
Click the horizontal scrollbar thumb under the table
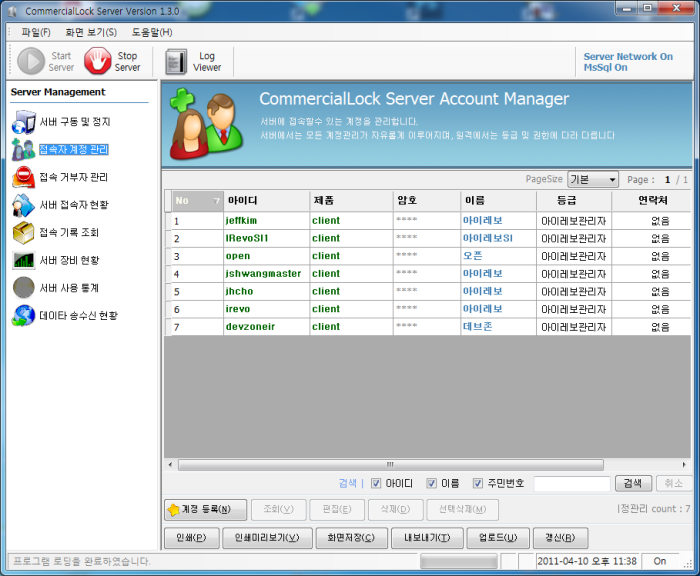click(391, 465)
